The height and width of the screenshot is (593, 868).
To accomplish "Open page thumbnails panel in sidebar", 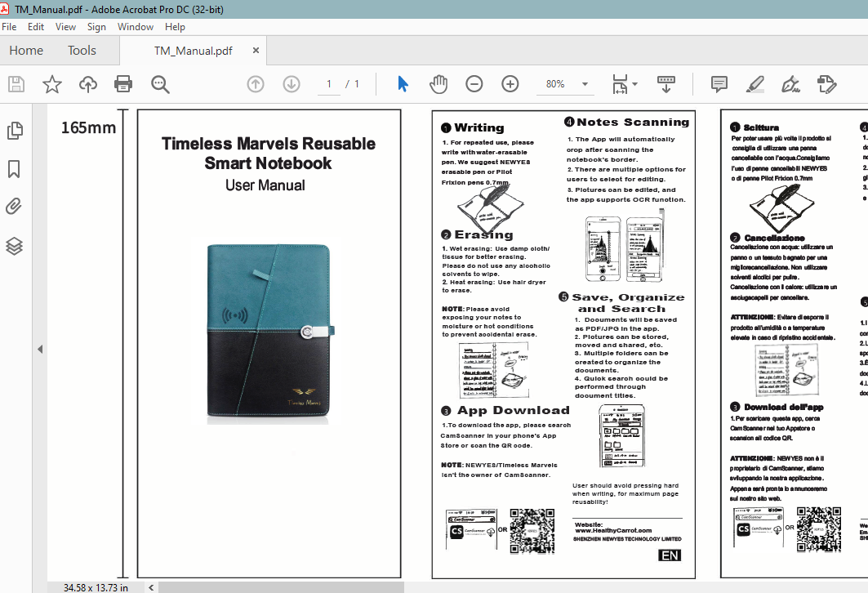I will click(x=15, y=131).
